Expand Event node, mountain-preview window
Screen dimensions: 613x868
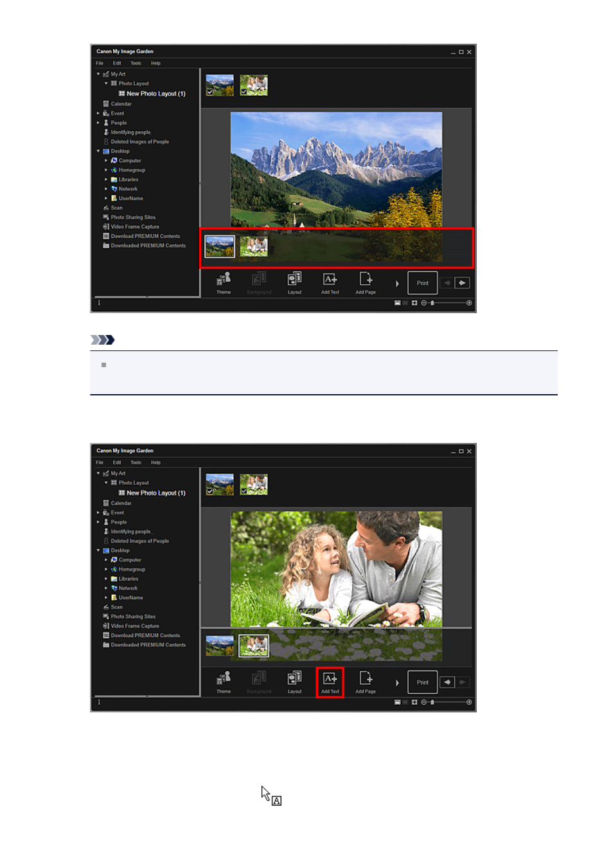(x=98, y=113)
